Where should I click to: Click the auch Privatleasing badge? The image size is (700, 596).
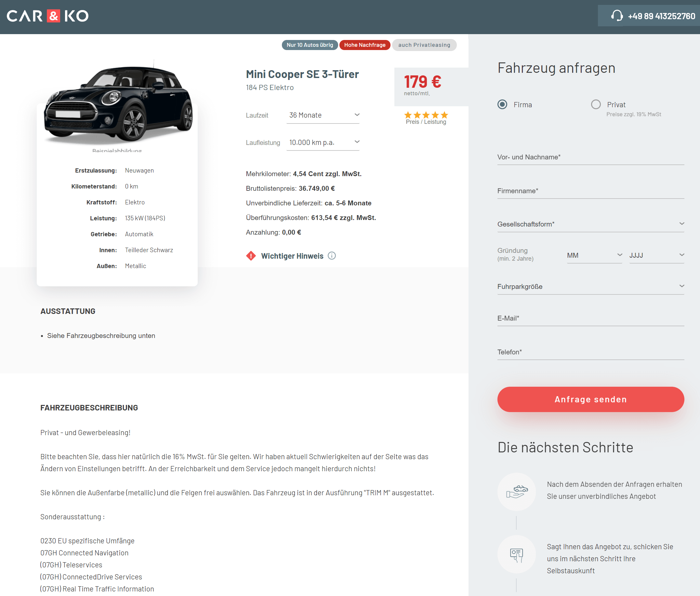coord(424,45)
